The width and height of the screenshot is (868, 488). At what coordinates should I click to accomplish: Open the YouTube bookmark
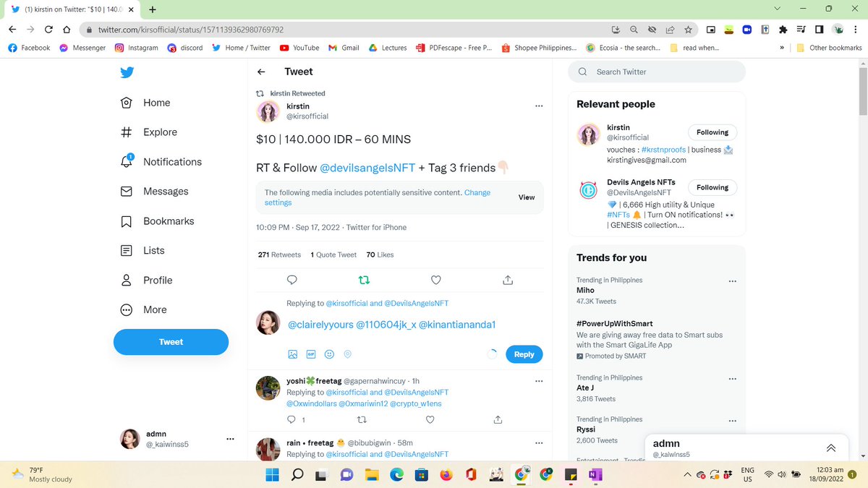[299, 48]
